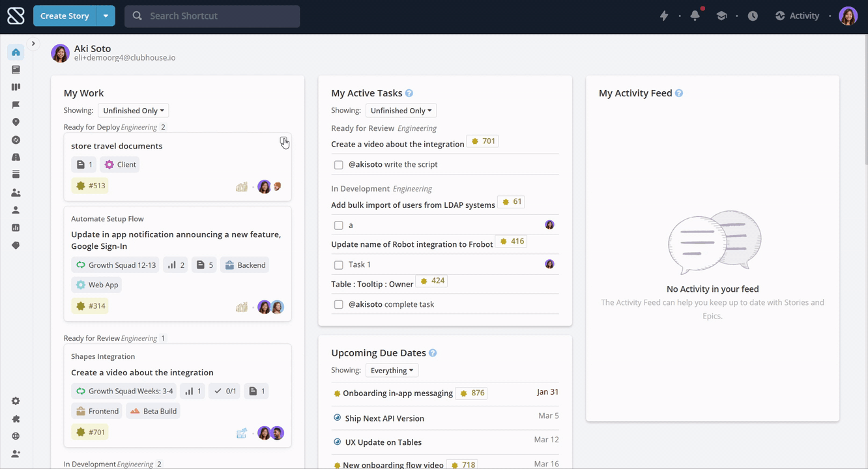The height and width of the screenshot is (469, 868).
Task: Click story ID badge 416
Action: point(511,242)
